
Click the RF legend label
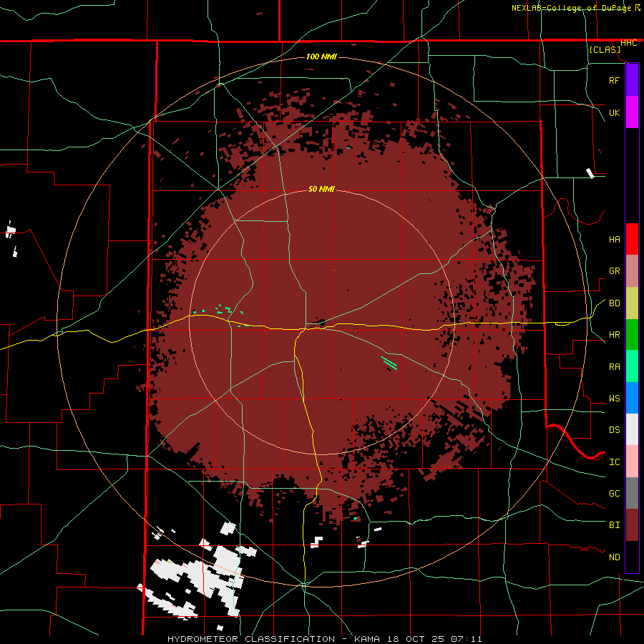pyautogui.click(x=614, y=81)
